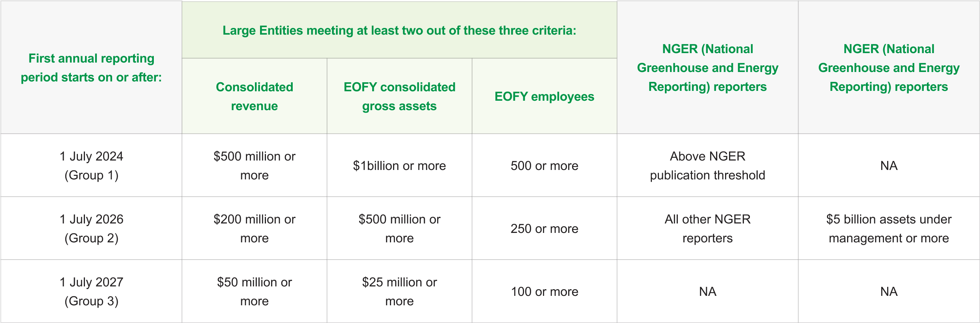Select the "EOFY consolidated gross assets" header
This screenshot has height=323, width=980.
[399, 96]
